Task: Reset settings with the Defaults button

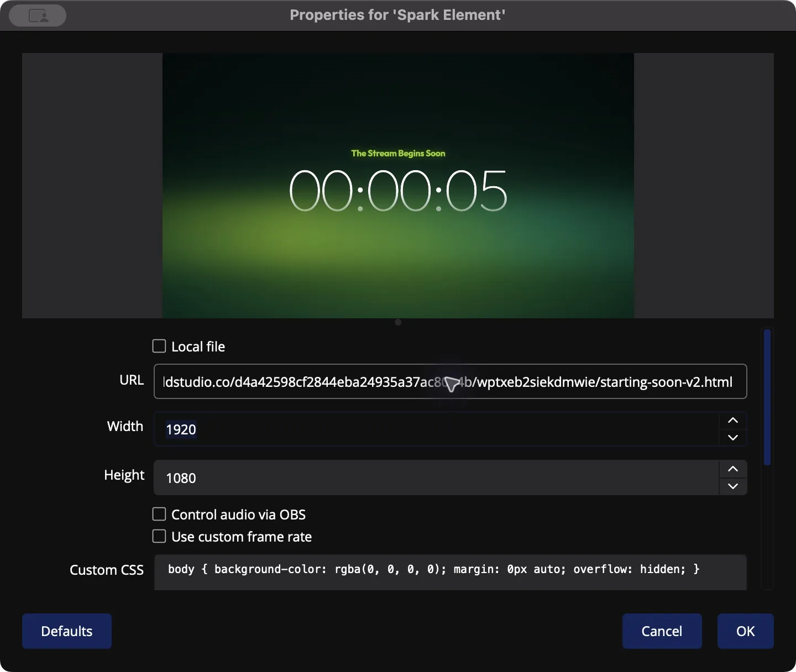Action: point(67,631)
